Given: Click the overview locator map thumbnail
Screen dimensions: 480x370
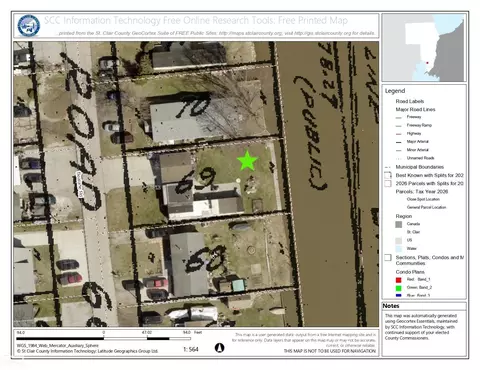Looking at the screenshot, I should [x=424, y=48].
